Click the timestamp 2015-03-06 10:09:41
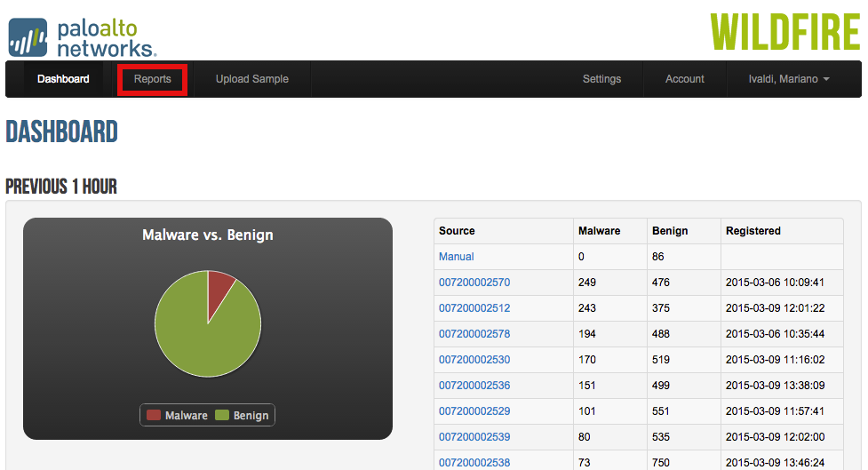Screen dimensions: 868x470 pos(775,283)
